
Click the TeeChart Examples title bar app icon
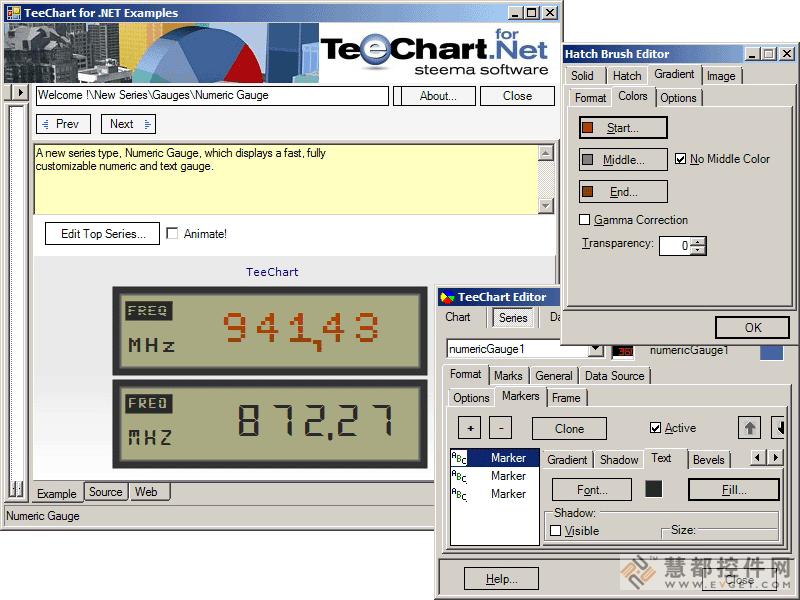click(x=13, y=13)
